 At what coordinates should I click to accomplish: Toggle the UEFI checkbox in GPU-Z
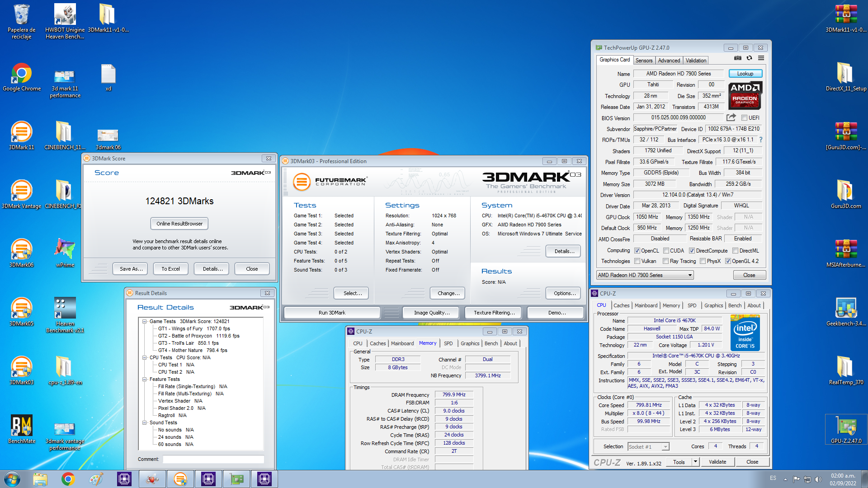click(744, 118)
